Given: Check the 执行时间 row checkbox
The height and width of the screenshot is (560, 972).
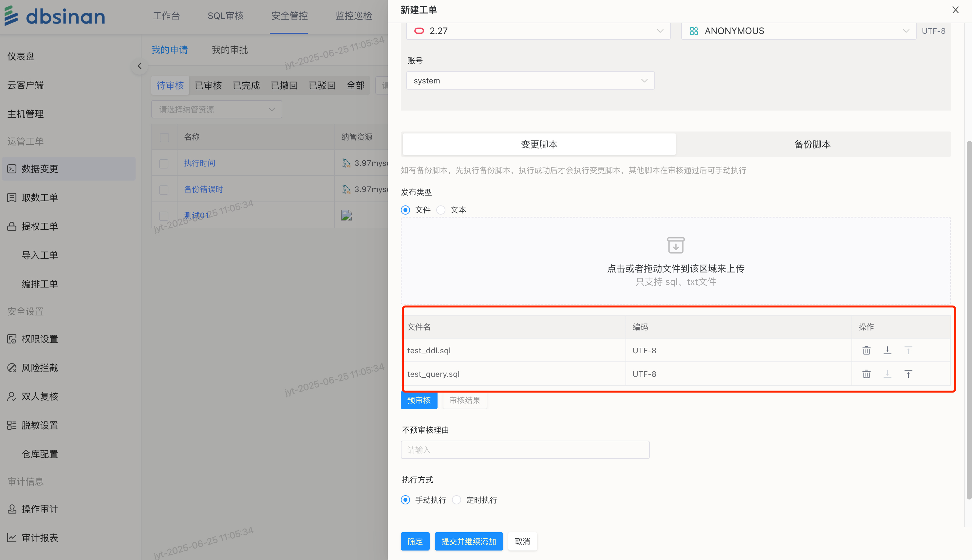Looking at the screenshot, I should pos(164,164).
